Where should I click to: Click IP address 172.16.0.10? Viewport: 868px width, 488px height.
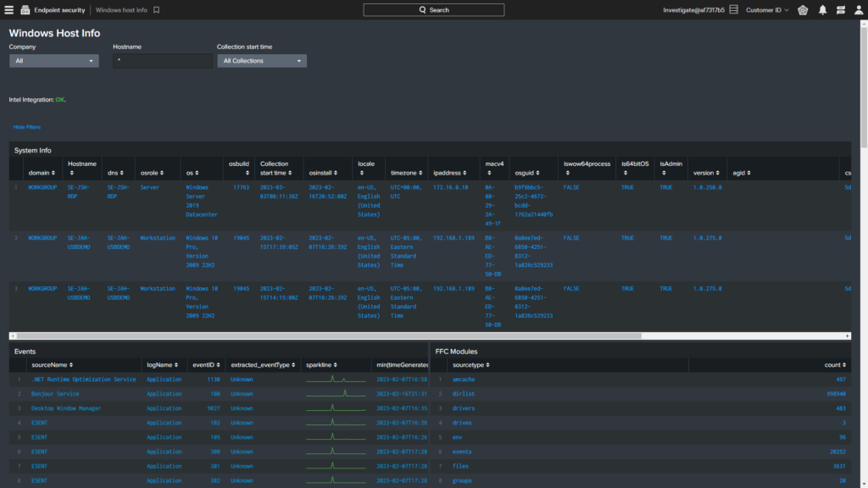[450, 187]
